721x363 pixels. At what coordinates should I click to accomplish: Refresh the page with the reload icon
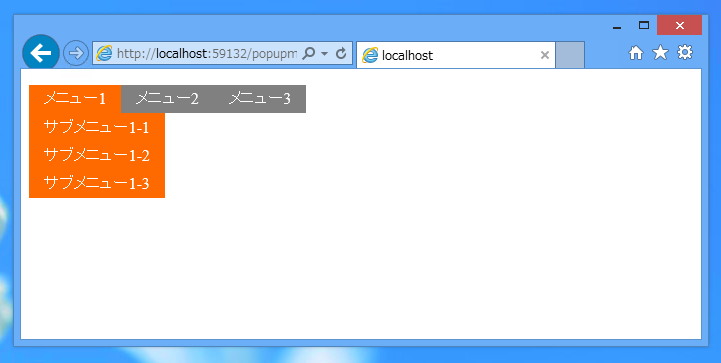[341, 54]
